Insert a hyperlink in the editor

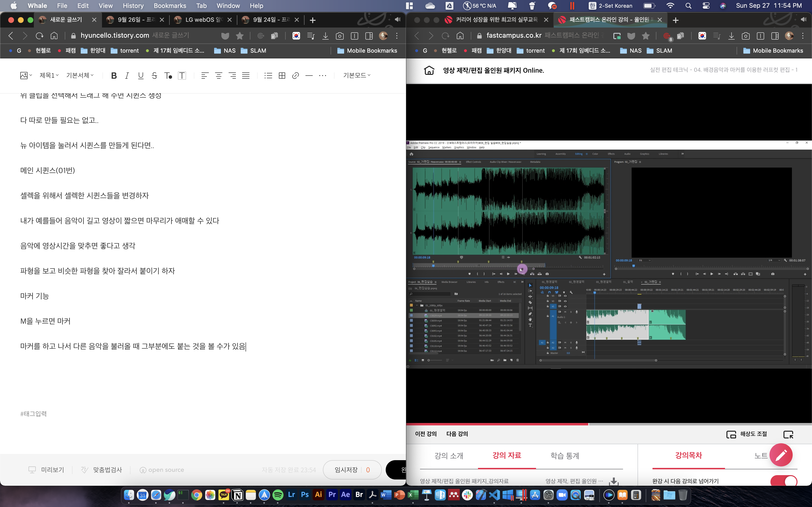295,75
